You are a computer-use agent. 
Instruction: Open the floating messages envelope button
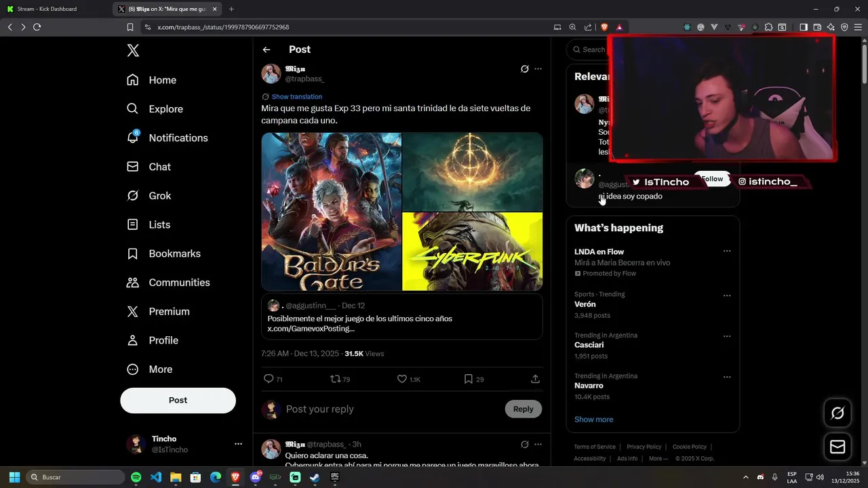[837, 447]
